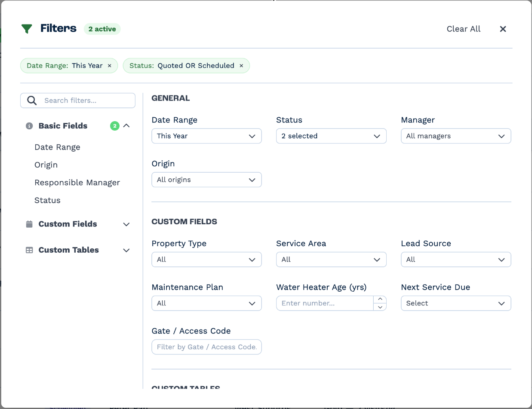This screenshot has height=409, width=532.
Task: Open the Date Range dropdown
Action: [206, 136]
